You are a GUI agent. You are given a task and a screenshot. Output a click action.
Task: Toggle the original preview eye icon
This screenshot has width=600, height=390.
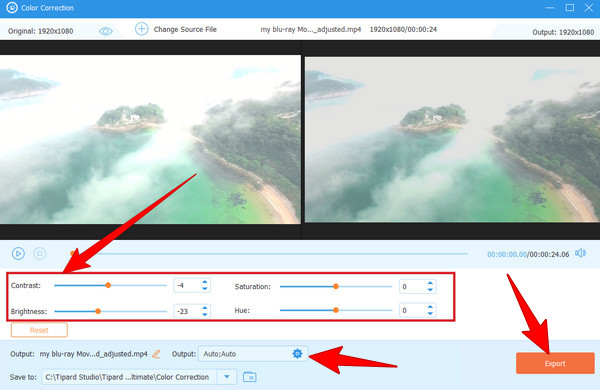pos(106,31)
